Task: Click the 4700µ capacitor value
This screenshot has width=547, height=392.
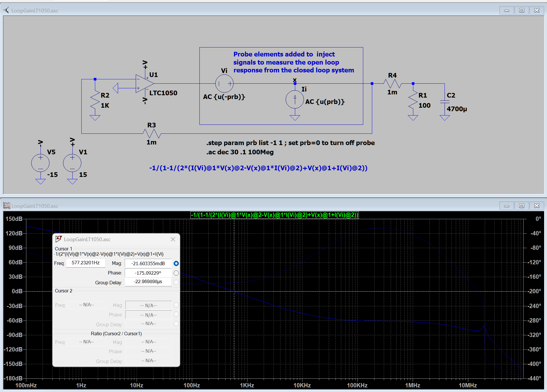Action: click(457, 109)
